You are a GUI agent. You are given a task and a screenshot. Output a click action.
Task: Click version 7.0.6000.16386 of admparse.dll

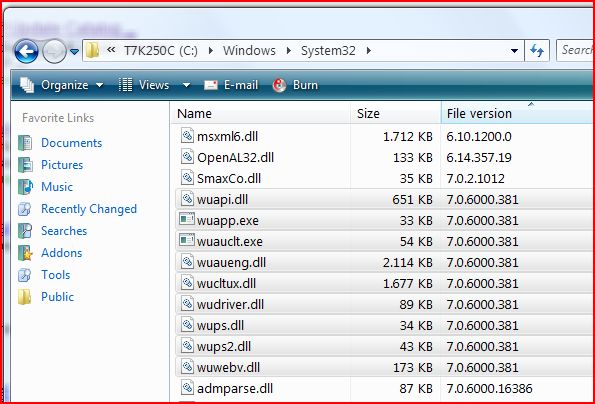pyautogui.click(x=489, y=388)
